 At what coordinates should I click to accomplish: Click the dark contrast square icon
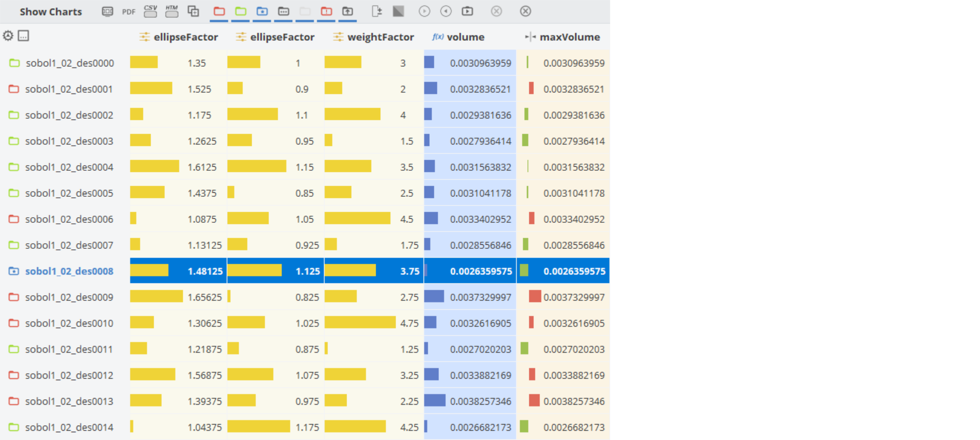click(x=398, y=11)
